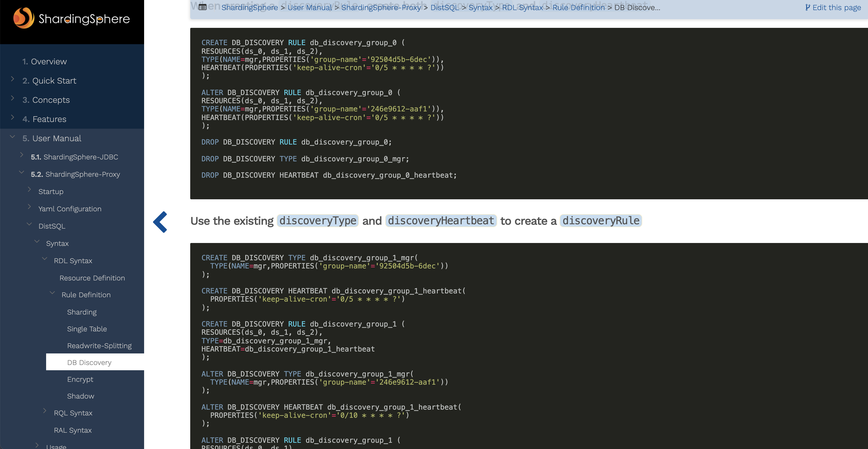The height and width of the screenshot is (449, 868).
Task: Open the Shadow sidebar item
Action: click(80, 396)
